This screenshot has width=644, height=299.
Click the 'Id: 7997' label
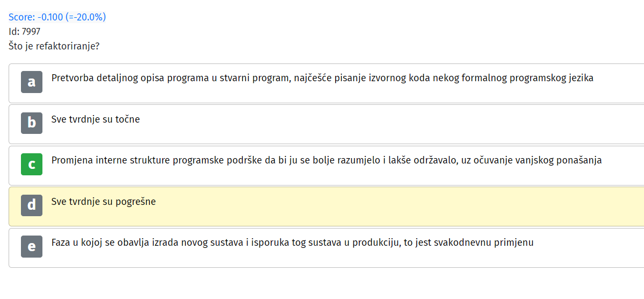(24, 31)
